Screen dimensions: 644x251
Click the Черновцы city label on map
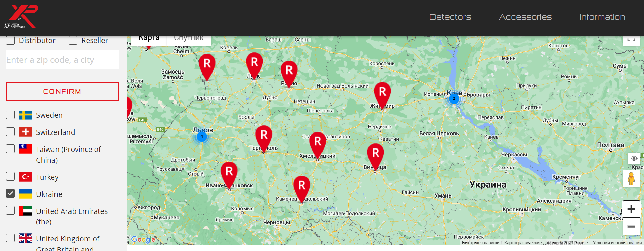click(277, 222)
